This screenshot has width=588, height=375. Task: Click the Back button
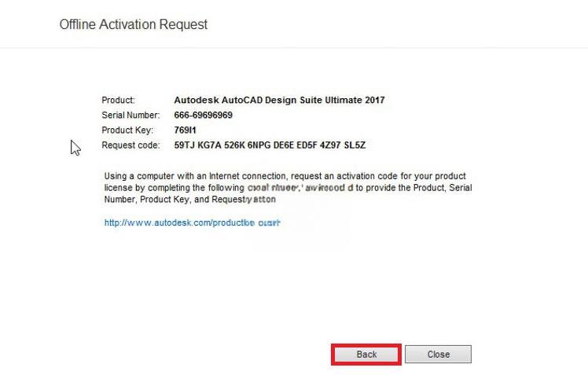(x=366, y=355)
